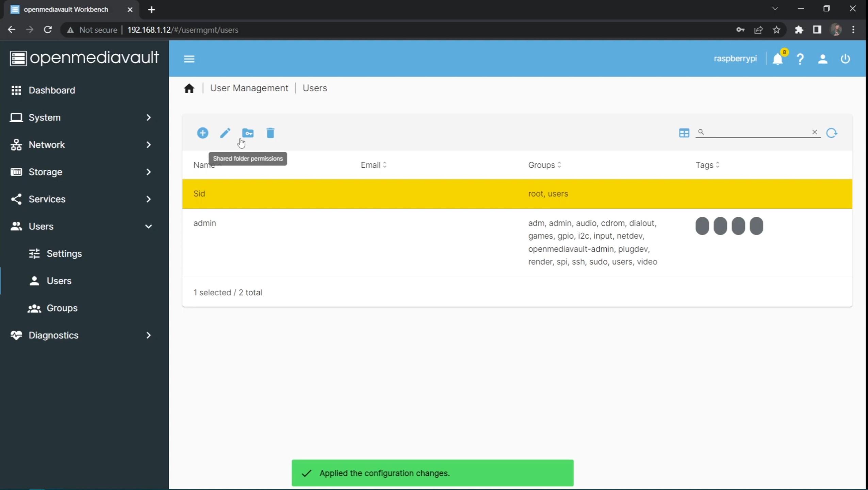Viewport: 868px width, 490px height.
Task: Open the help question mark icon
Action: 800,59
